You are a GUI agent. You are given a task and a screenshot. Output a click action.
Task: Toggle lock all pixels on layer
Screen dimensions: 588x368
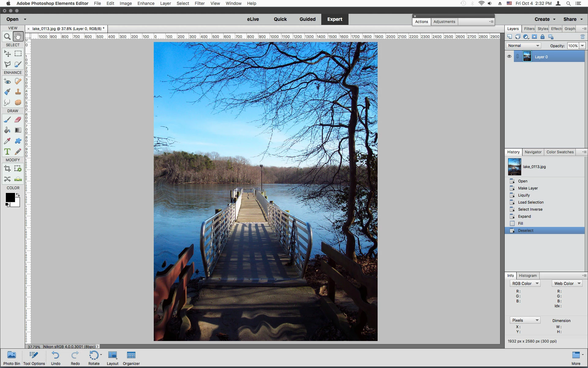(x=542, y=37)
